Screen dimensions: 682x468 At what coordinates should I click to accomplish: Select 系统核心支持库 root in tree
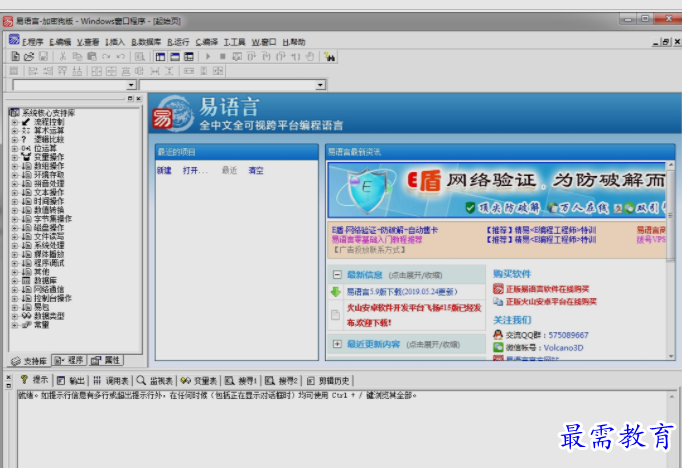[48, 113]
